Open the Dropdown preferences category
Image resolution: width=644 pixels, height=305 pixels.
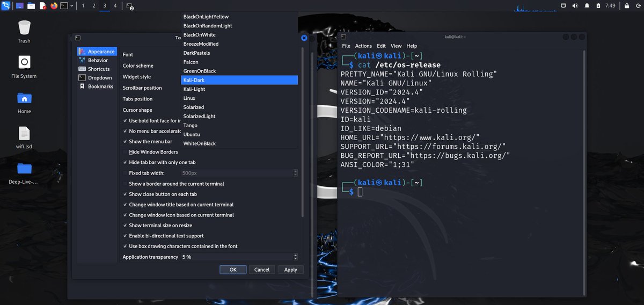pos(97,78)
